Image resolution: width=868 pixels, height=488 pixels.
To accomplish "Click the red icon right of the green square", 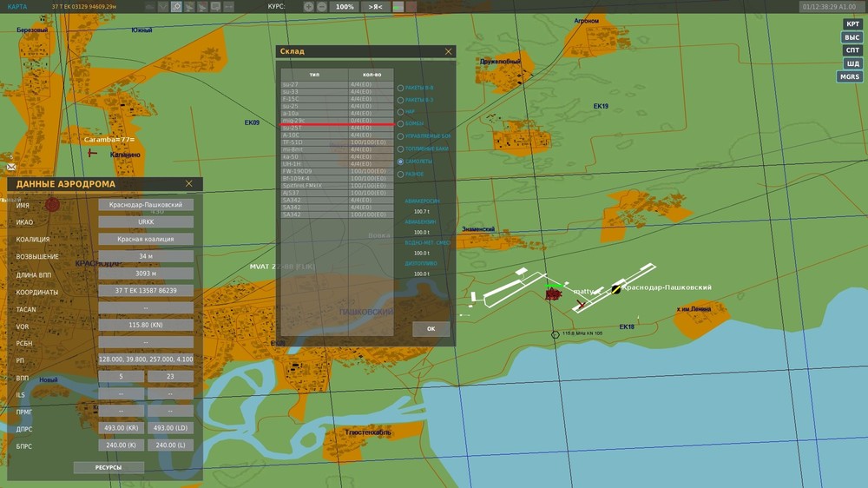I will (411, 7).
